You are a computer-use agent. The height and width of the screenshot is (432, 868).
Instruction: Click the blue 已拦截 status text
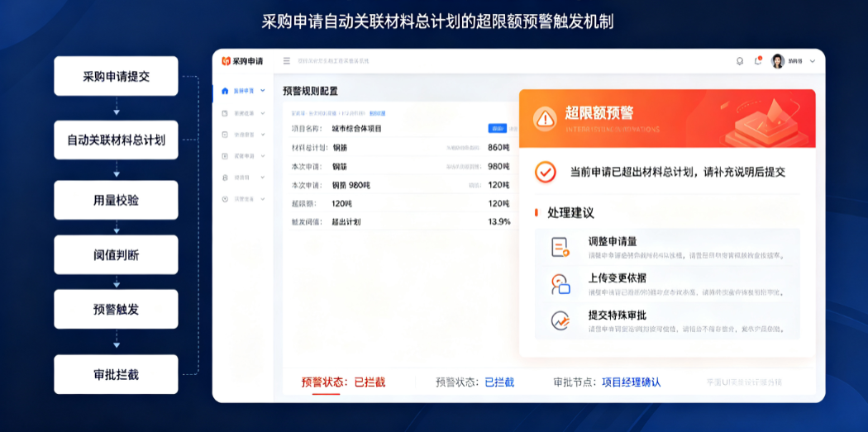pyautogui.click(x=499, y=382)
